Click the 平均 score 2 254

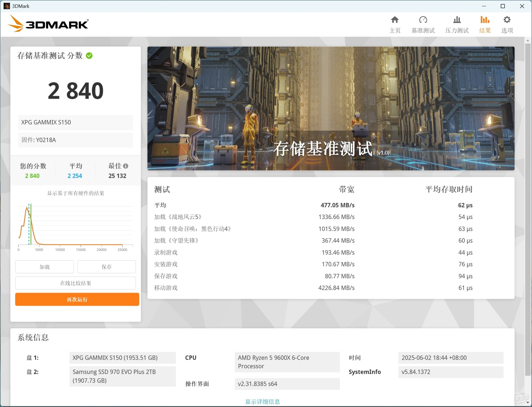point(75,176)
